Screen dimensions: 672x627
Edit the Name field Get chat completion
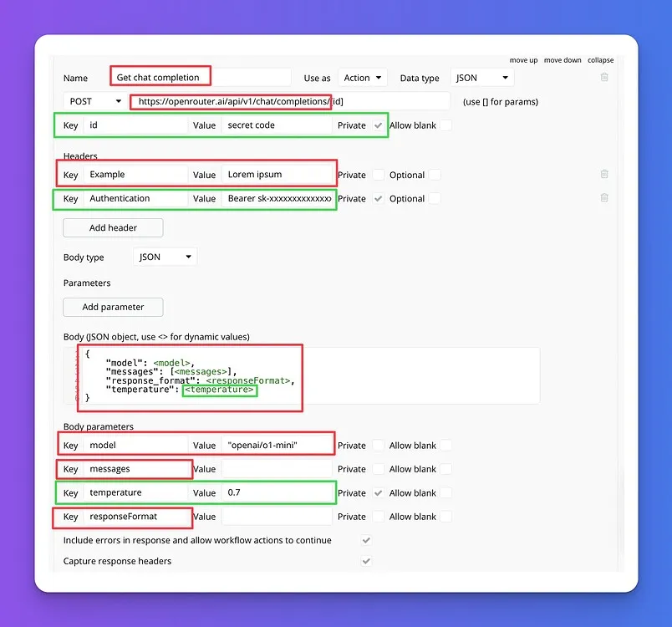point(201,78)
